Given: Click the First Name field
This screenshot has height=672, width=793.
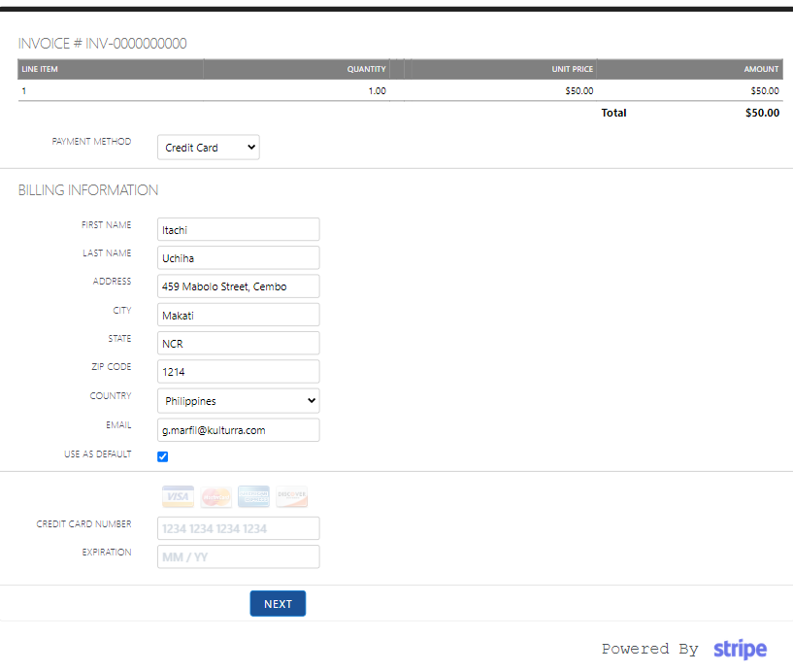Looking at the screenshot, I should click(x=238, y=229).
